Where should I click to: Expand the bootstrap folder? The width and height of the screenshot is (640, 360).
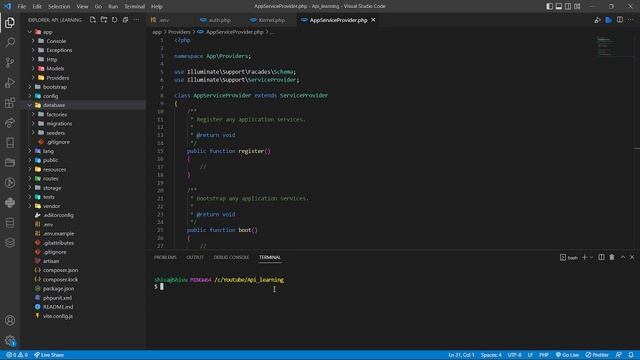tap(29, 87)
